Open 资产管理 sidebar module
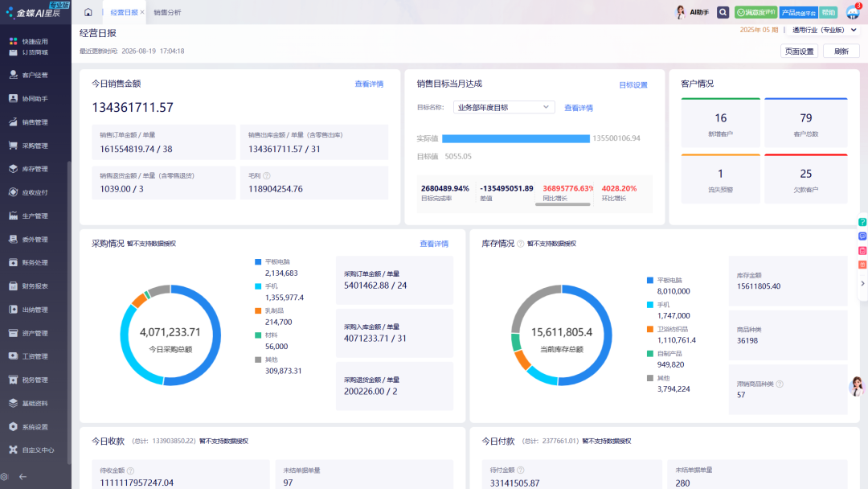The height and width of the screenshot is (489, 868). pos(30,334)
